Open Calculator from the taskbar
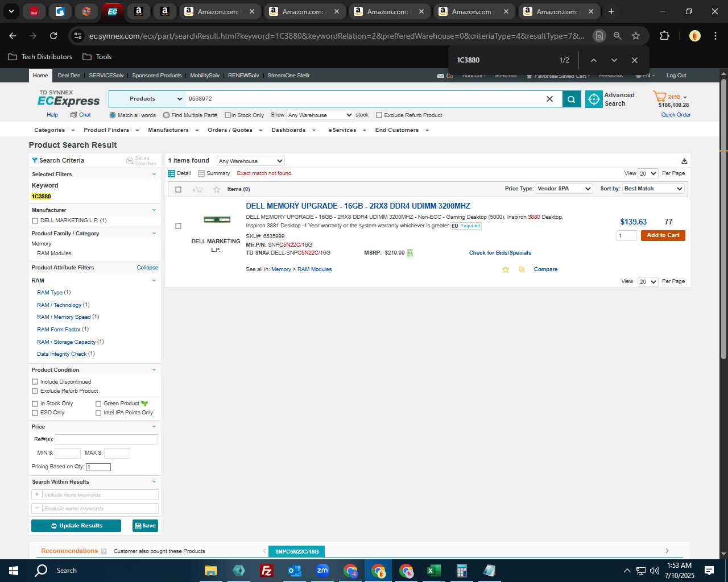This screenshot has height=582, width=728. click(x=461, y=571)
